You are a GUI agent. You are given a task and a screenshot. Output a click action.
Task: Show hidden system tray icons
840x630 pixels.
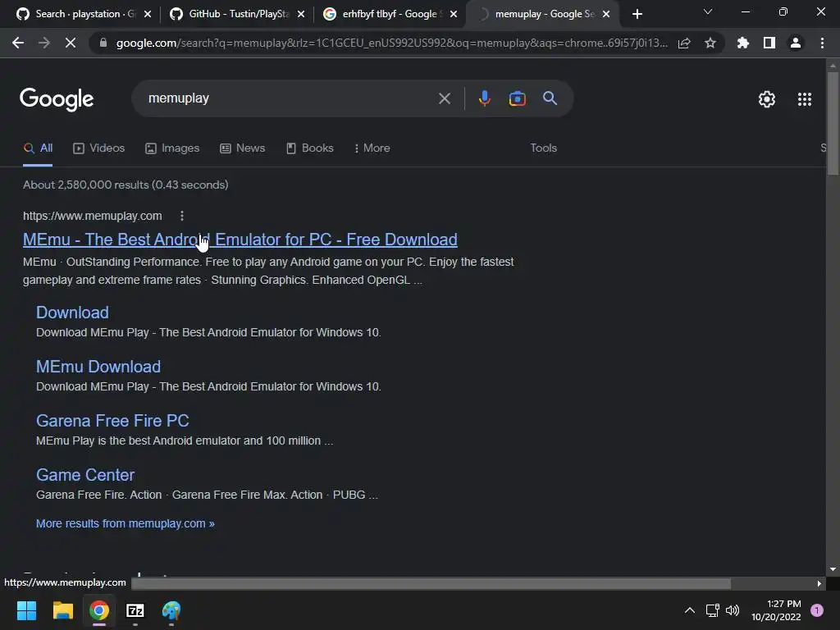tap(689, 610)
